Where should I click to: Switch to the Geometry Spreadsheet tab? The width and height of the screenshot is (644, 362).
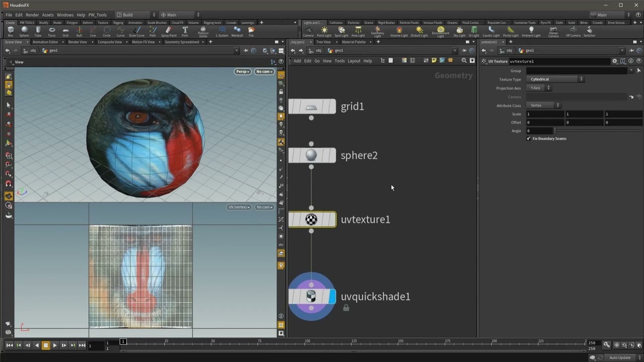pyautogui.click(x=182, y=42)
